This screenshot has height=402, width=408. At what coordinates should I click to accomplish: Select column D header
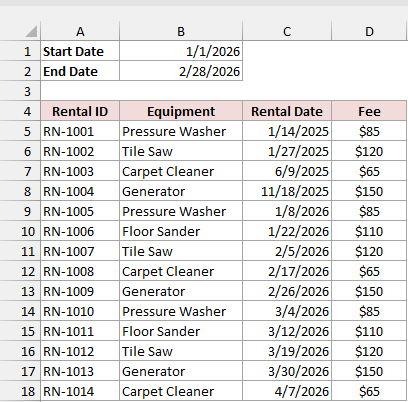click(x=369, y=32)
